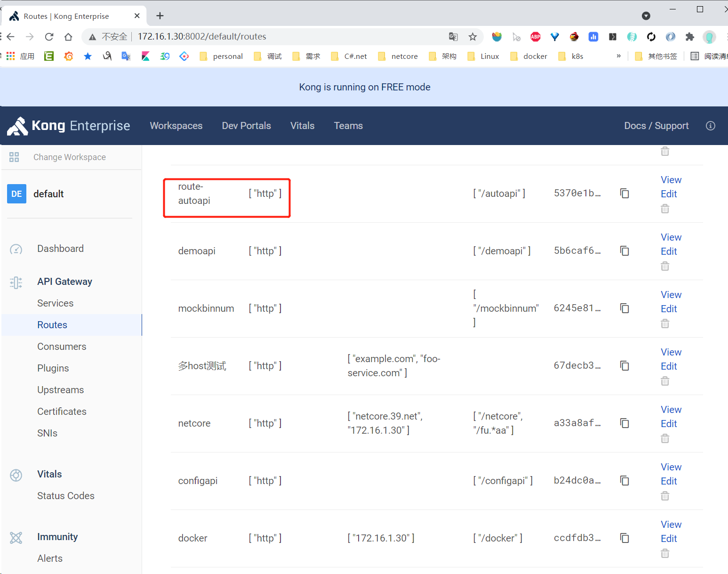The image size is (728, 574).
Task: Edit the docker route
Action: pyautogui.click(x=669, y=539)
